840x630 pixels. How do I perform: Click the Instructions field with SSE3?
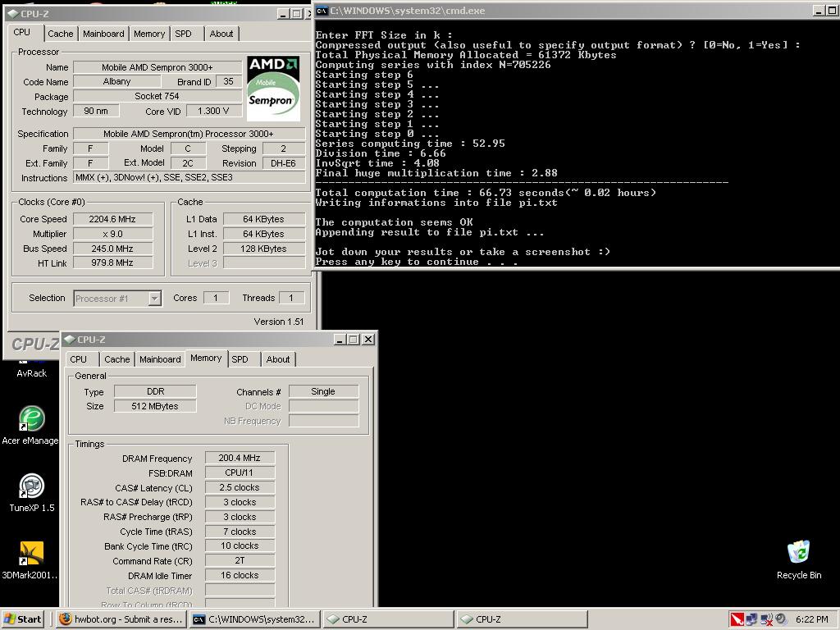(x=189, y=177)
